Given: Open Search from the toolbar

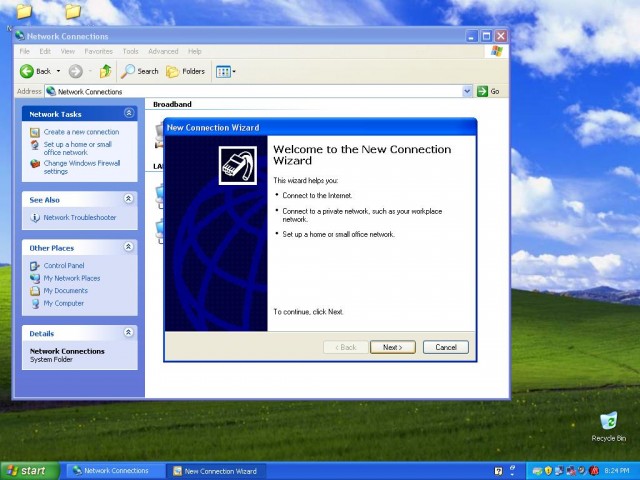Looking at the screenshot, I should click(x=140, y=71).
